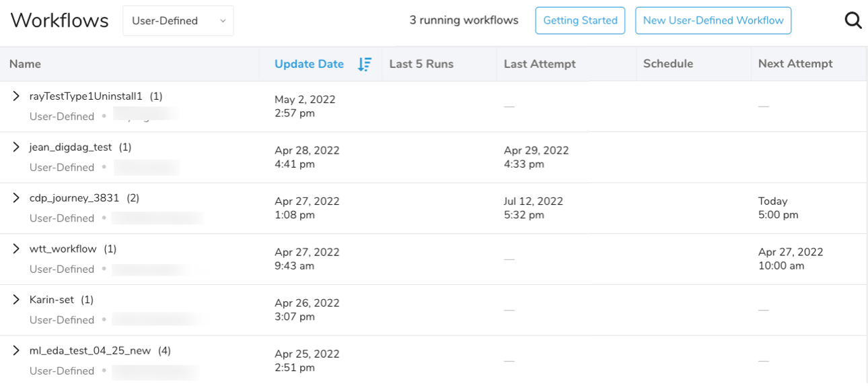This screenshot has width=868, height=386.
Task: Click the Update Date sort descending icon
Action: 364,64
